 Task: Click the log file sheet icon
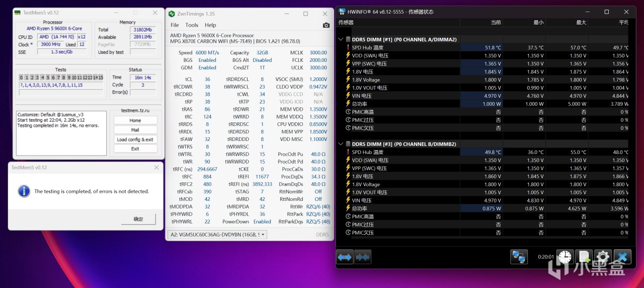point(584,257)
